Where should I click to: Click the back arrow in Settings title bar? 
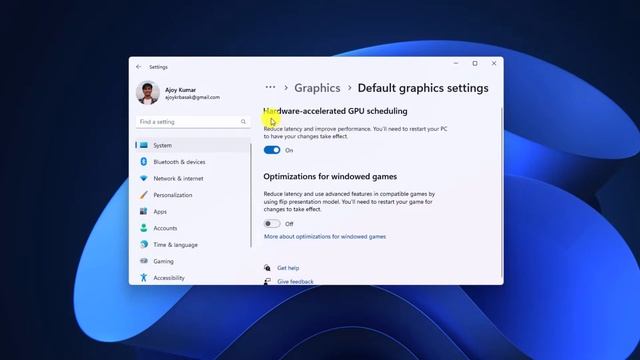click(138, 67)
